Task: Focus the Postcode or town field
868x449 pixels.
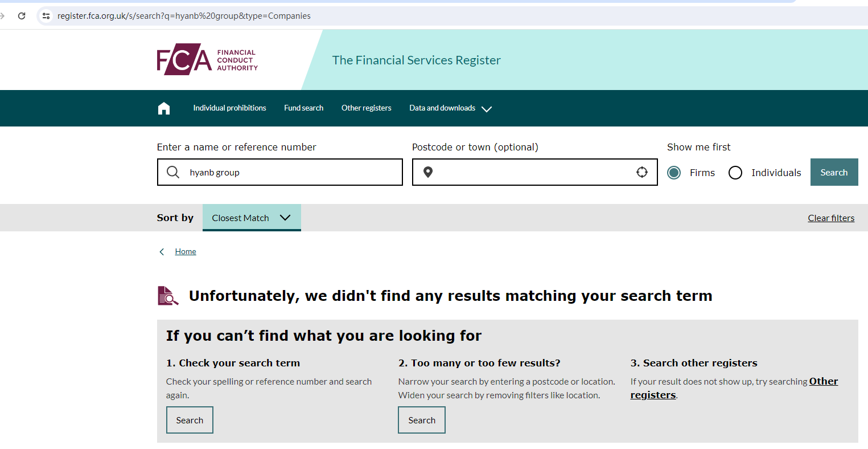Action: click(x=535, y=172)
